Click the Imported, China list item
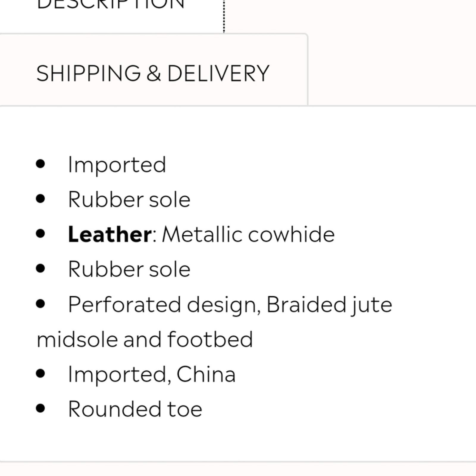 pos(152,374)
